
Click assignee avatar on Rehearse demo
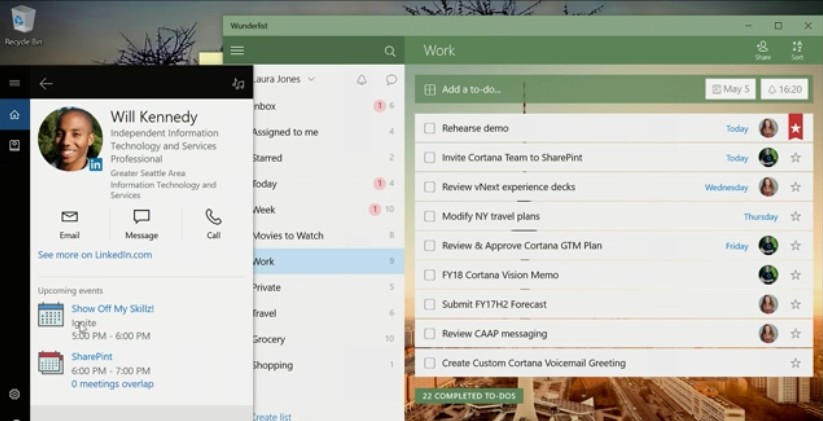tap(768, 128)
